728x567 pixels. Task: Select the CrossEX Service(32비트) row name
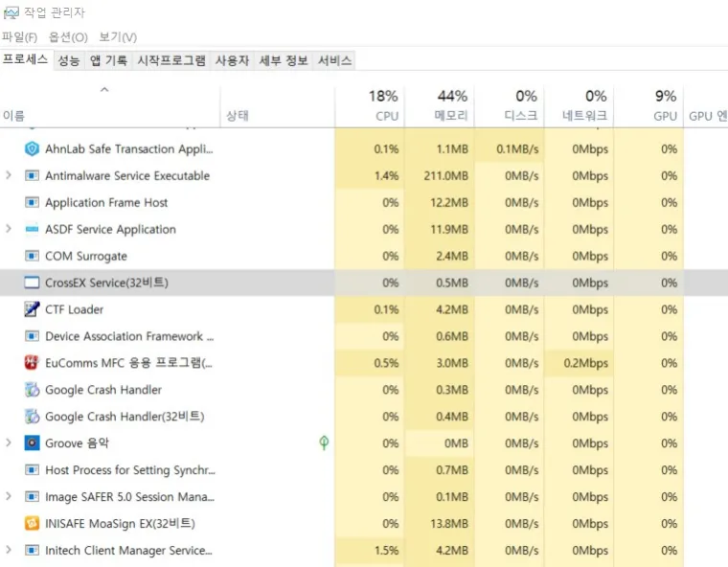(x=106, y=283)
